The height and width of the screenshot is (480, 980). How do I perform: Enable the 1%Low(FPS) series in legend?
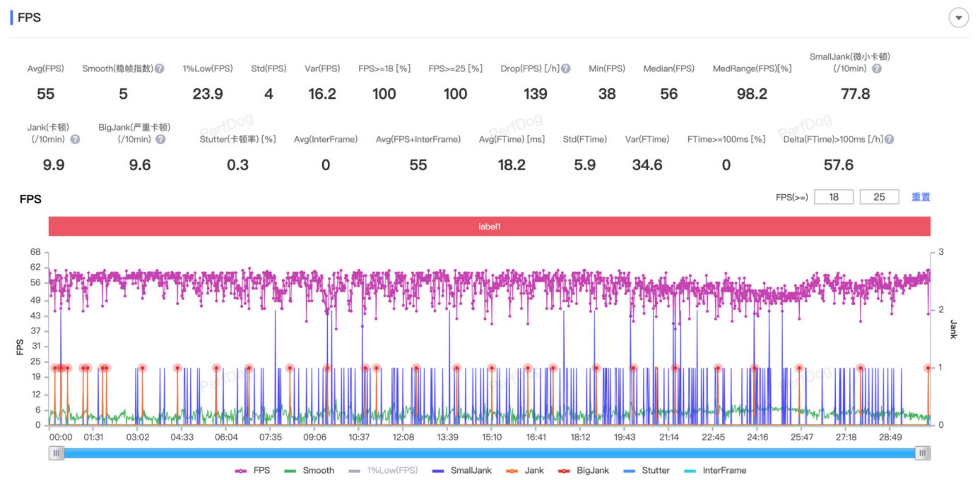tap(383, 471)
